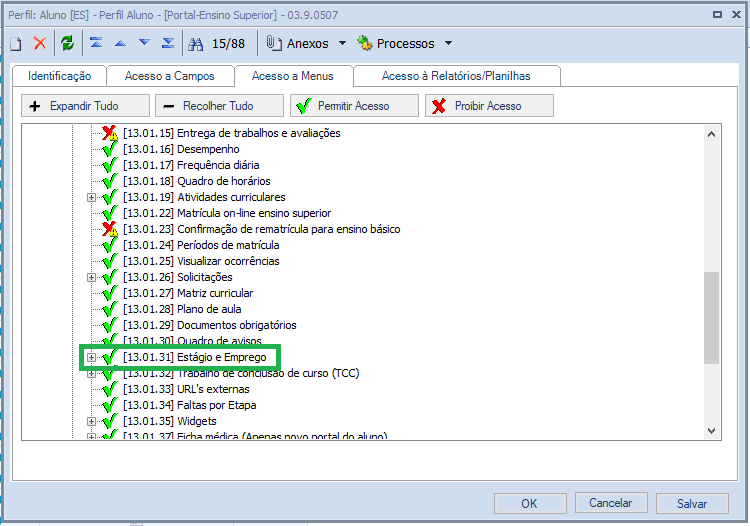The image size is (750, 526).
Task: Click the Salvar button
Action: pyautogui.click(x=692, y=504)
